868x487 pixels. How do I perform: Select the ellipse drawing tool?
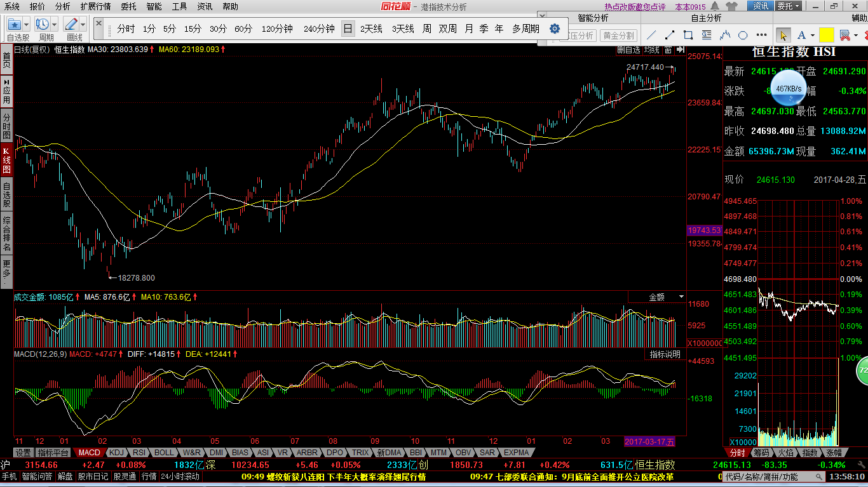(x=743, y=35)
